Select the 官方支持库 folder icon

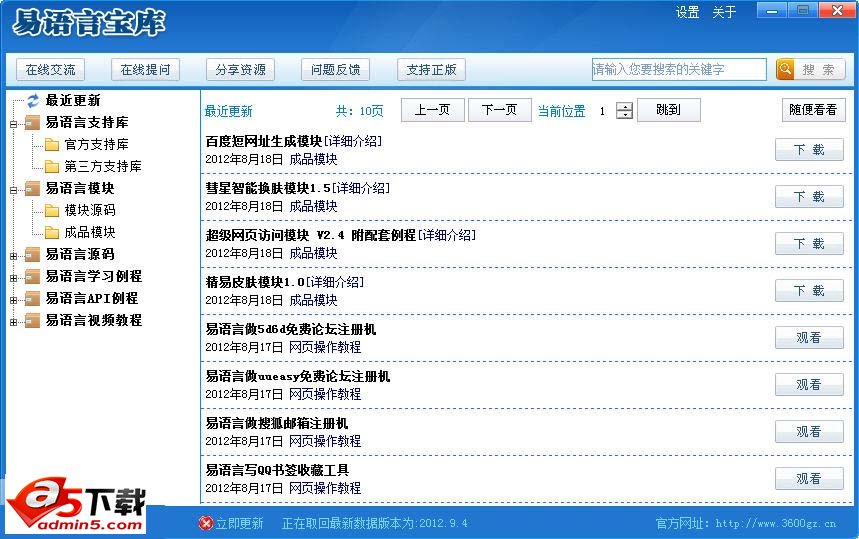[52, 144]
